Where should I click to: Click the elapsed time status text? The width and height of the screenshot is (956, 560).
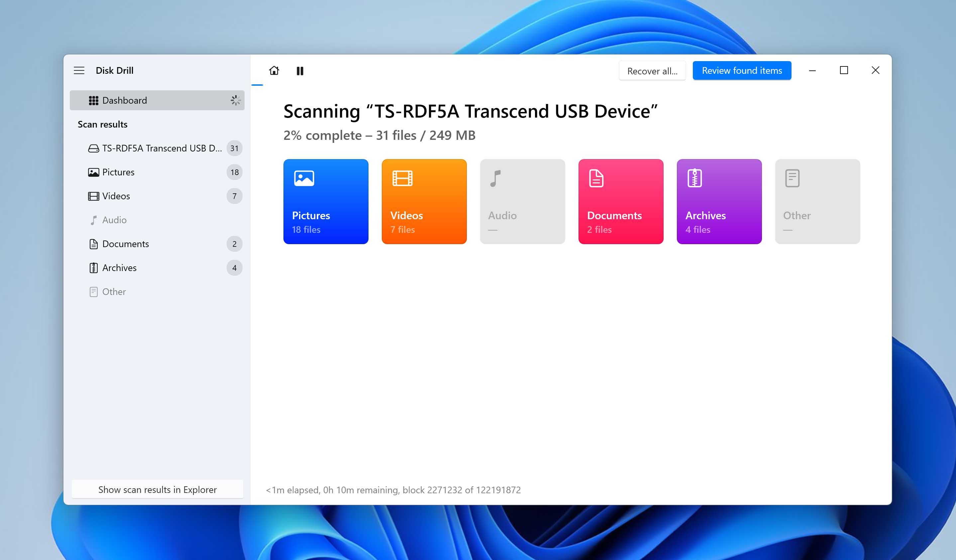[x=393, y=490]
